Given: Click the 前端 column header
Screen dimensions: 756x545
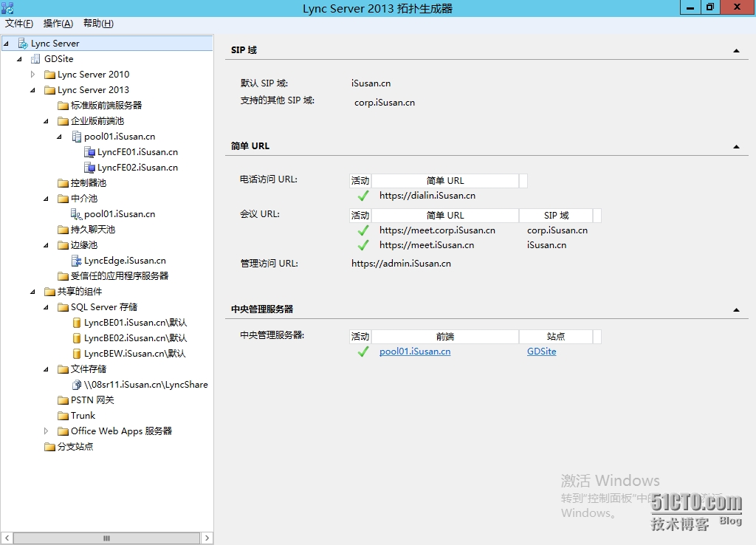Looking at the screenshot, I should (445, 336).
